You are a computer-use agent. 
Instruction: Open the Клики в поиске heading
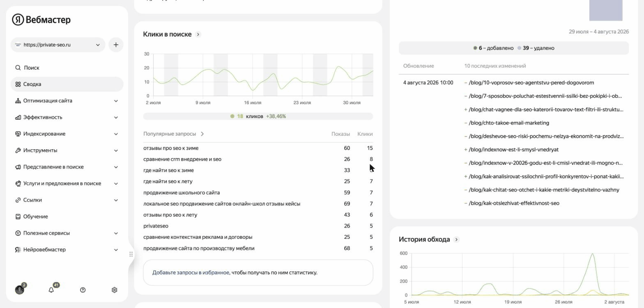click(167, 34)
